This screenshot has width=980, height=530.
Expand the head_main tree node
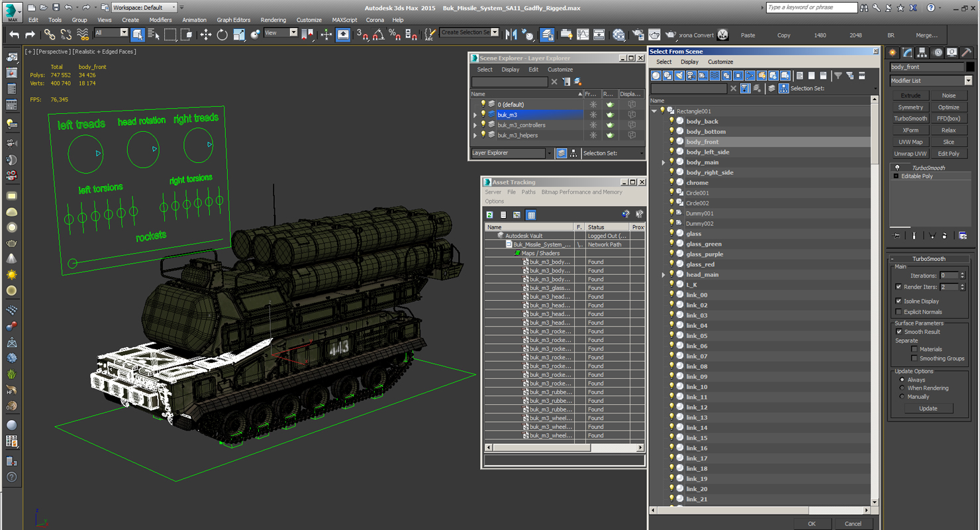tap(663, 274)
